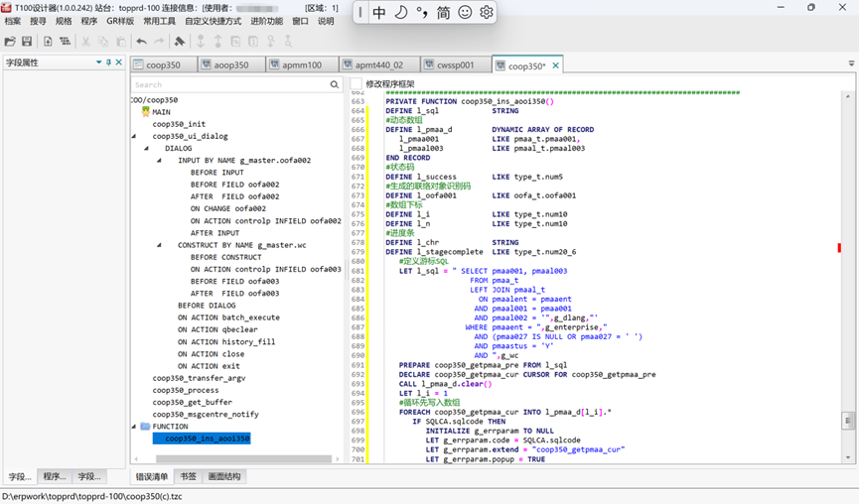Image resolution: width=859 pixels, height=504 pixels.
Task: Collapse the CONSTRUCT BY NAME g_master.wc node
Action: tap(160, 245)
